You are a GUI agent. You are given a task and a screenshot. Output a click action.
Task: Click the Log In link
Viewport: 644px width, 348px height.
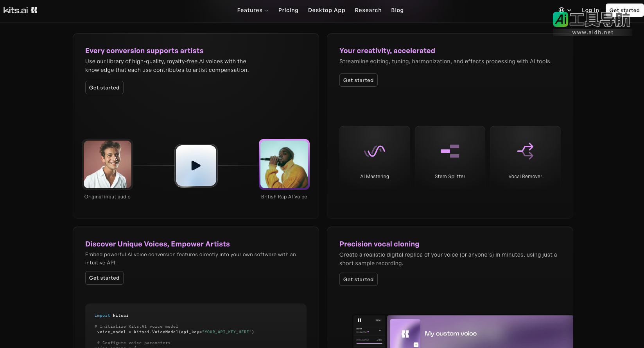pyautogui.click(x=590, y=10)
